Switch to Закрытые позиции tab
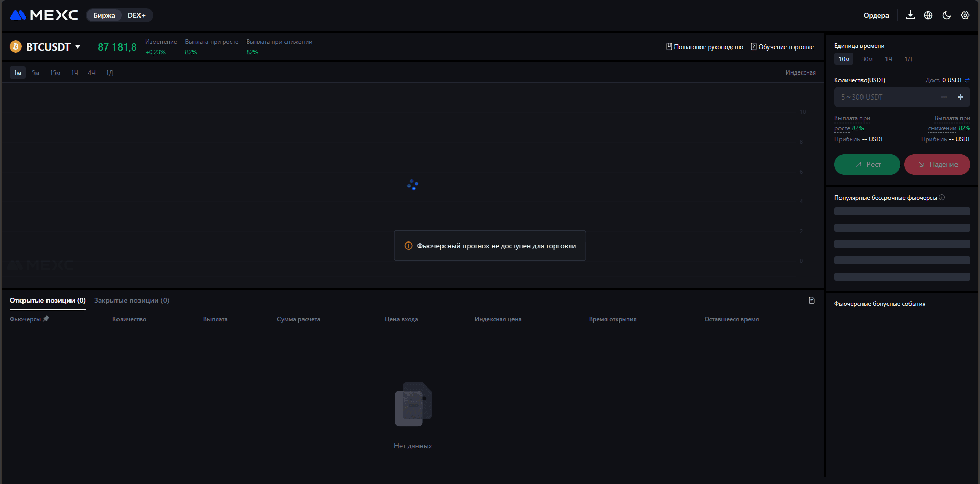 click(x=131, y=300)
